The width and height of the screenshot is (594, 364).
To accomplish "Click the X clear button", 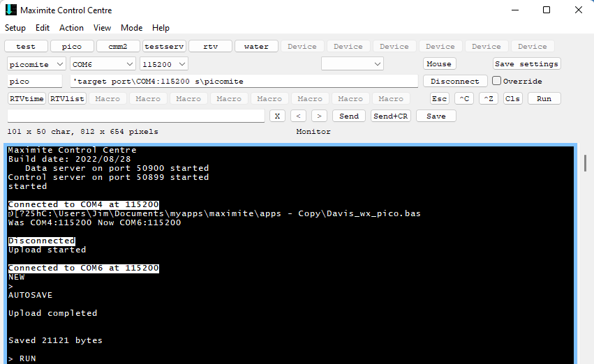I will coord(277,116).
